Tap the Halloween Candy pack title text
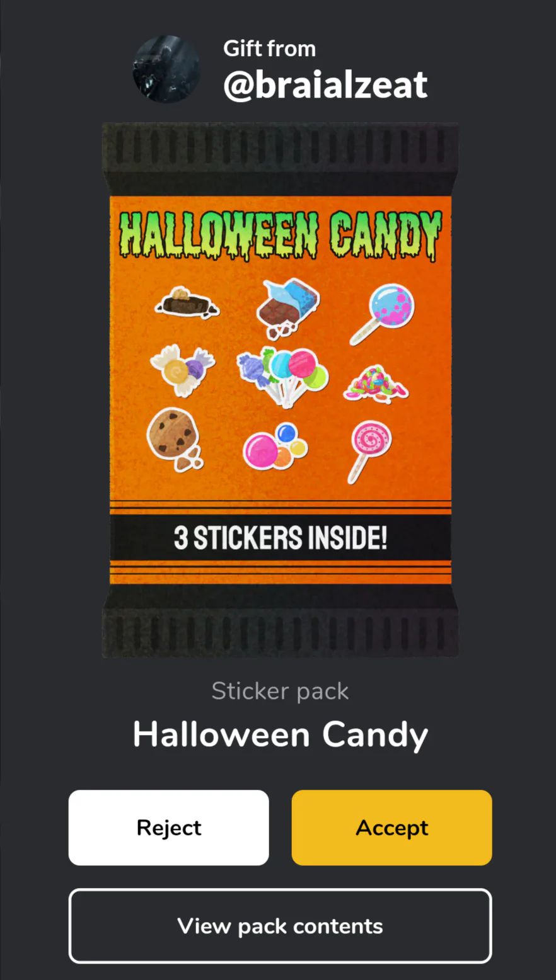Screen dimensions: 556x980 (x=281, y=735)
